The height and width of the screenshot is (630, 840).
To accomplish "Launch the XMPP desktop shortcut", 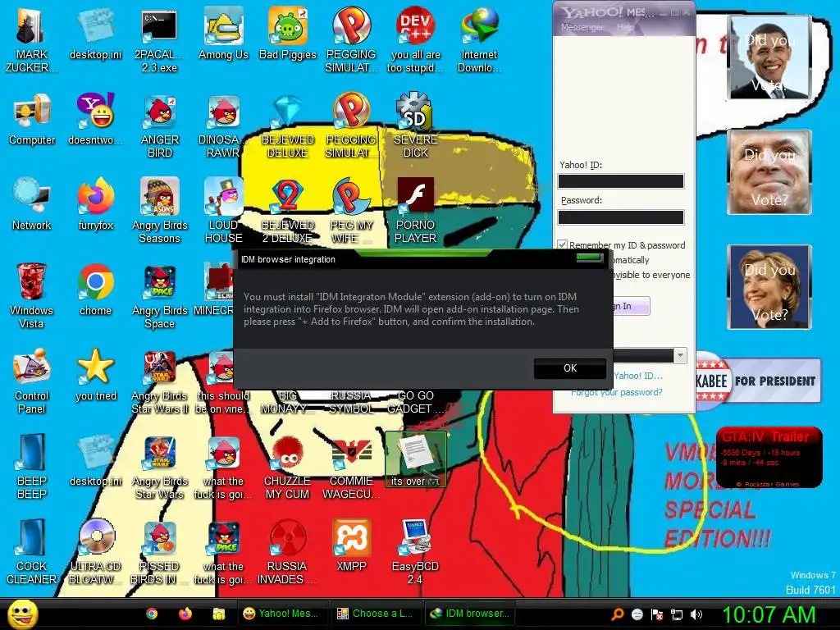I will tap(351, 546).
